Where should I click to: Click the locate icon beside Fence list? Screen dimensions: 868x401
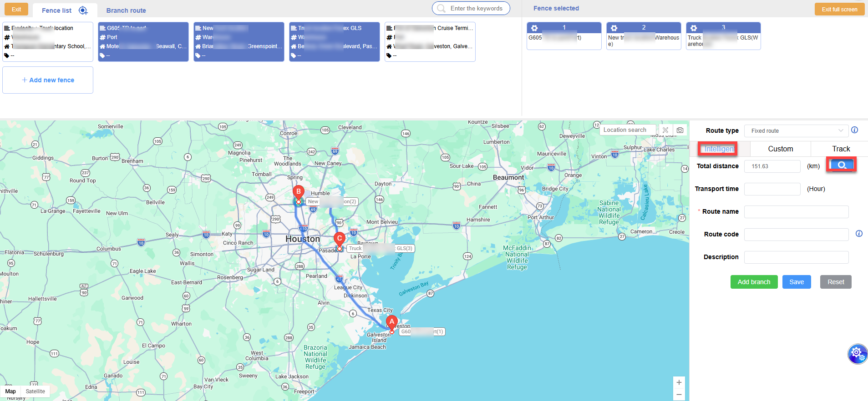coord(83,10)
